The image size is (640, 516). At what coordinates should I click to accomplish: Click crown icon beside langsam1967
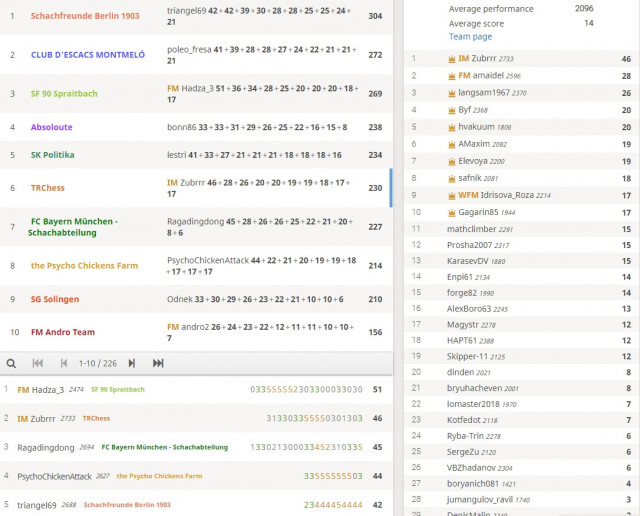pos(452,93)
